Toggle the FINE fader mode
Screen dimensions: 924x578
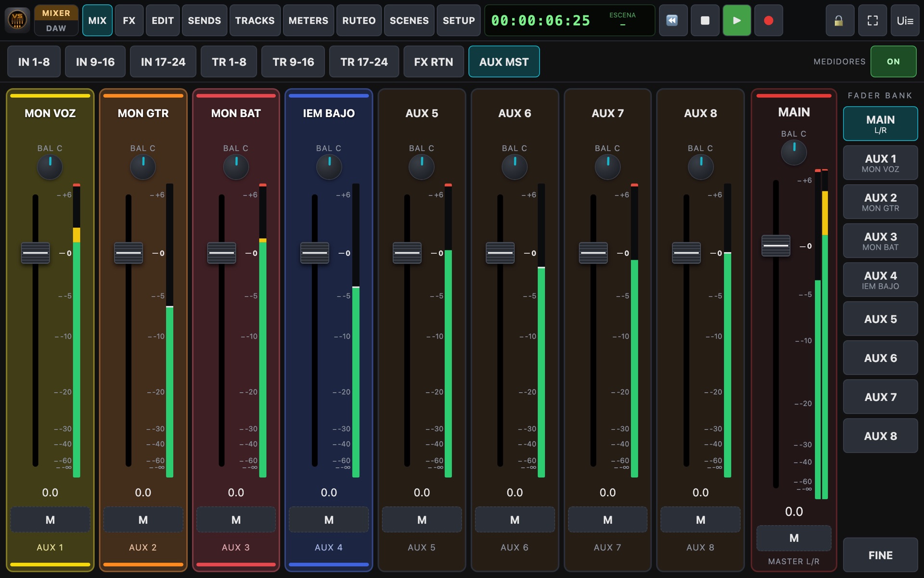tap(880, 555)
